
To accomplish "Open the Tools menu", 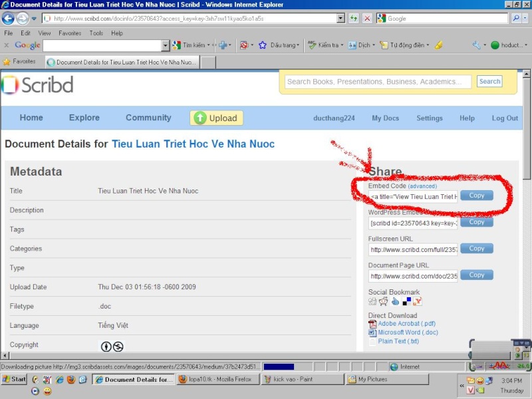I will pos(96,33).
